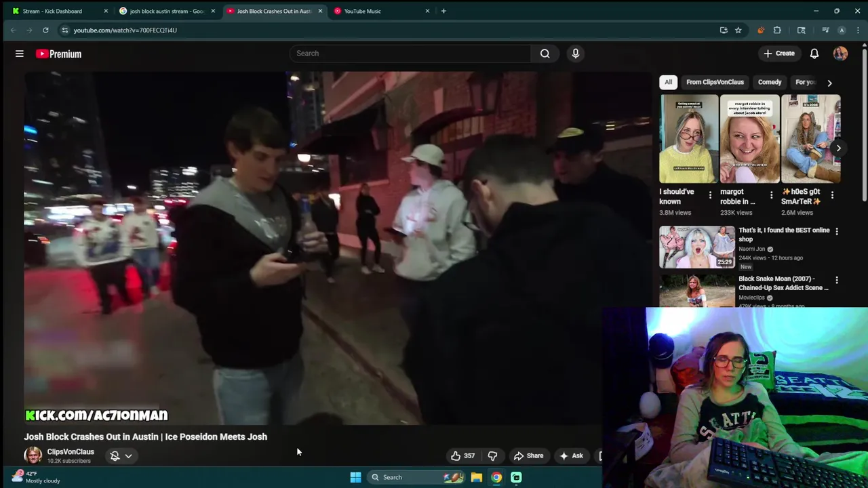This screenshot has width=868, height=488.
Task: Open ClipsVonClaus channel avatar
Action: click(x=33, y=455)
